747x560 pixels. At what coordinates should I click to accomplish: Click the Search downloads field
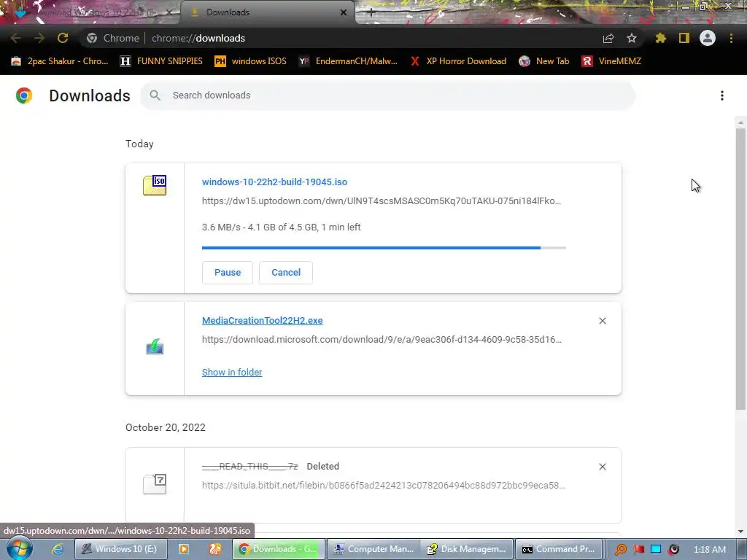[x=387, y=96]
